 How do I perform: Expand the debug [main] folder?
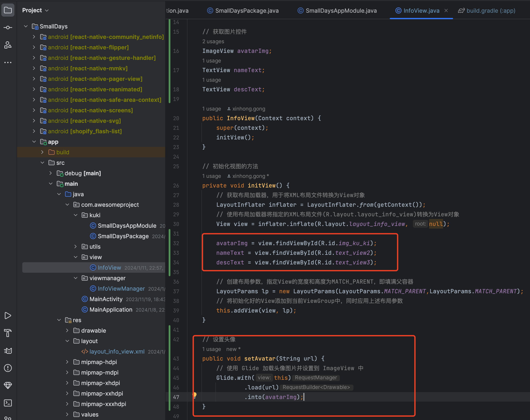click(51, 173)
